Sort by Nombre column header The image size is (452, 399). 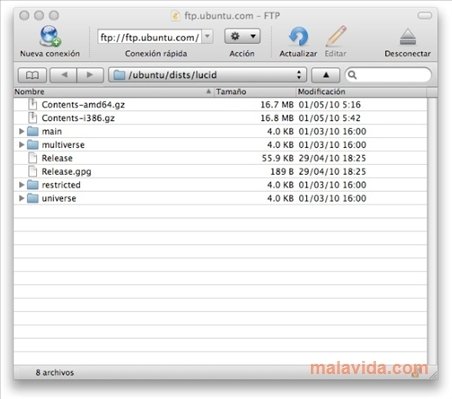click(x=113, y=92)
